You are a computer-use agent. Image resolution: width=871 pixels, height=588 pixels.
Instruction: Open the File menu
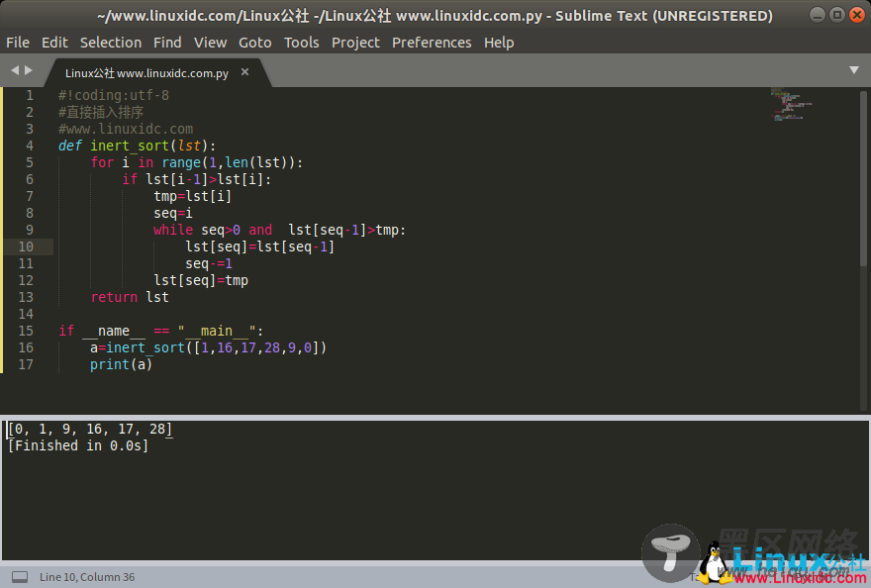[18, 43]
